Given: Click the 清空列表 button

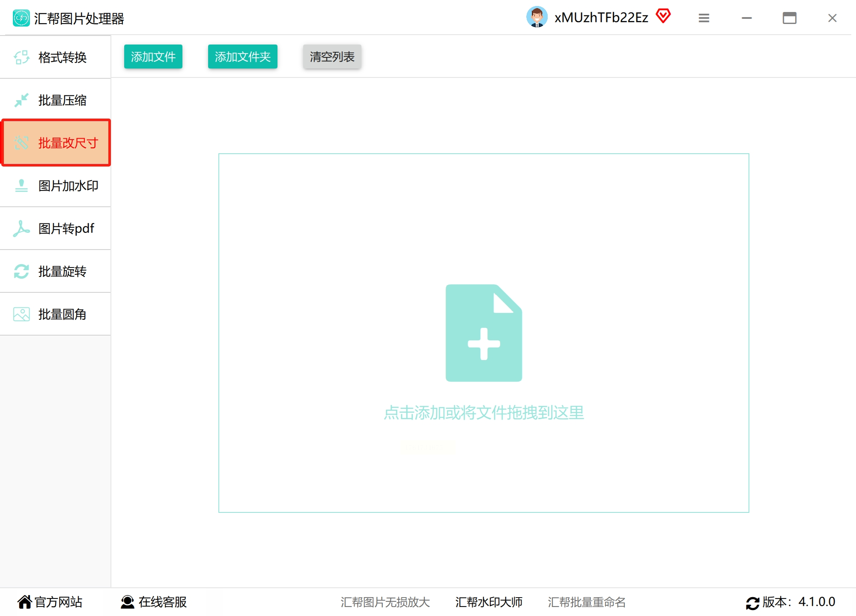Looking at the screenshot, I should [332, 57].
